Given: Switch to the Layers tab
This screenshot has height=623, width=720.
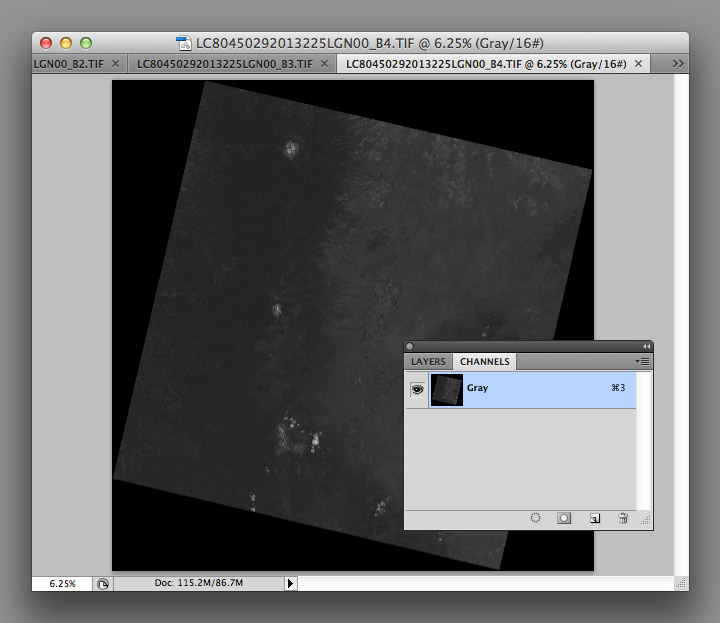Looking at the screenshot, I should [428, 362].
